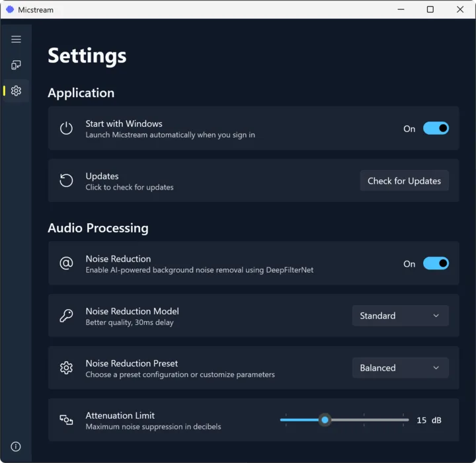The height and width of the screenshot is (463, 476).
Task: Click the Audio Processing section heading
Action: coord(98,228)
